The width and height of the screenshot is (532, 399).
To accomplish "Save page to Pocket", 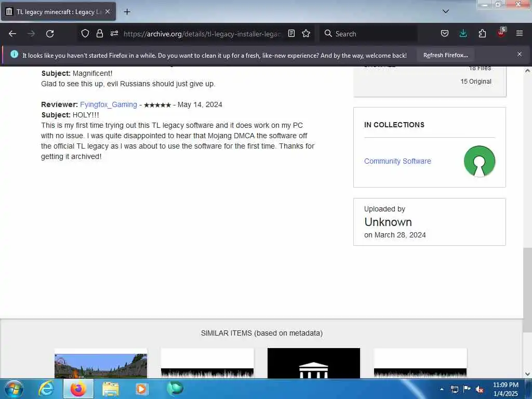I will tap(445, 33).
